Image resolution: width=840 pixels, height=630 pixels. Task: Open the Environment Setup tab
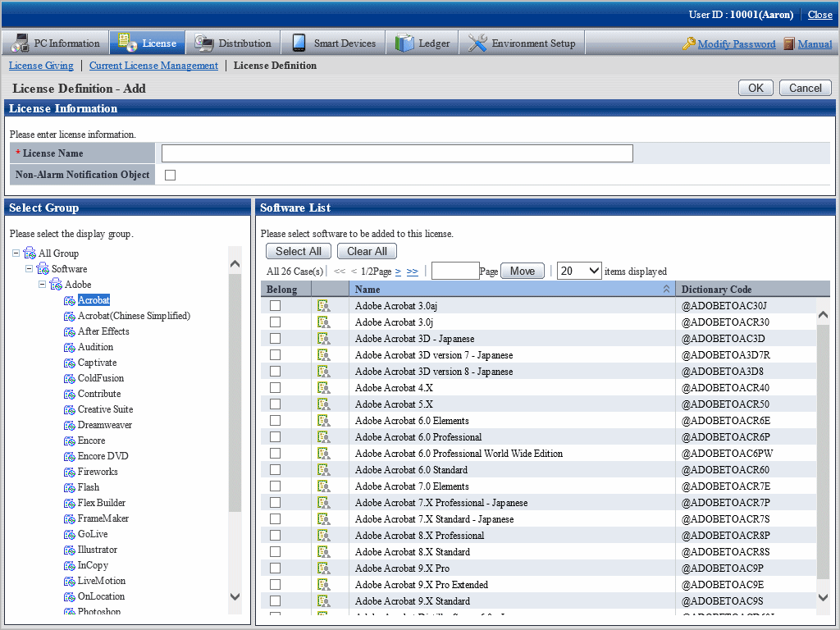[x=522, y=43]
